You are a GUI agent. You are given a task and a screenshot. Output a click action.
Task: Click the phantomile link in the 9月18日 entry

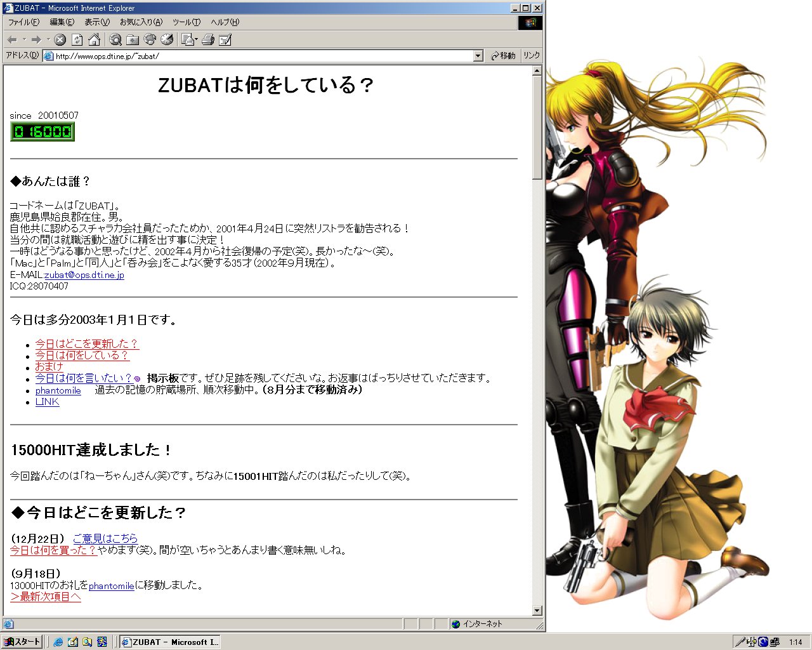coord(112,586)
